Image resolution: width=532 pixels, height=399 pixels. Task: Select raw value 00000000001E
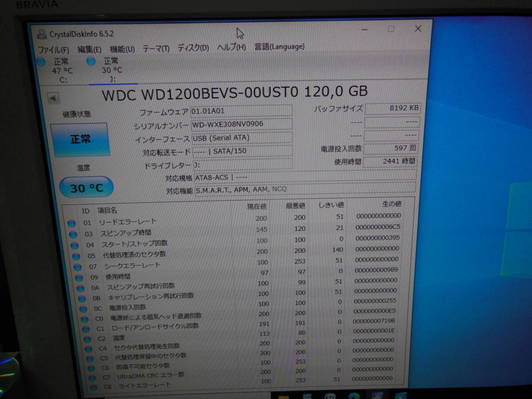374,330
